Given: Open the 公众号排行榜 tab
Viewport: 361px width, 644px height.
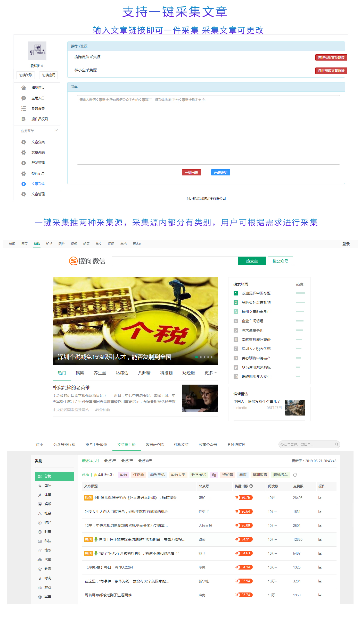Looking at the screenshot, I should [x=64, y=445].
